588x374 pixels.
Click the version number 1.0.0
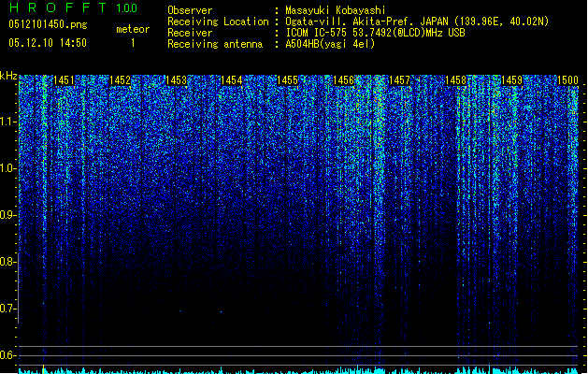[x=127, y=7]
